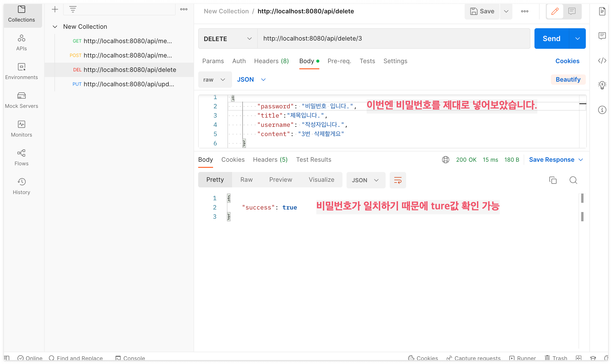Open the Environments sidebar section
The image size is (612, 364).
(22, 71)
